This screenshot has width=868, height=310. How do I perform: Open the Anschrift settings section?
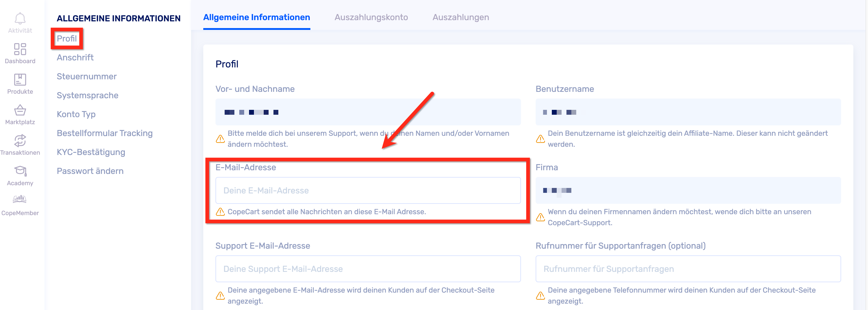tap(75, 57)
